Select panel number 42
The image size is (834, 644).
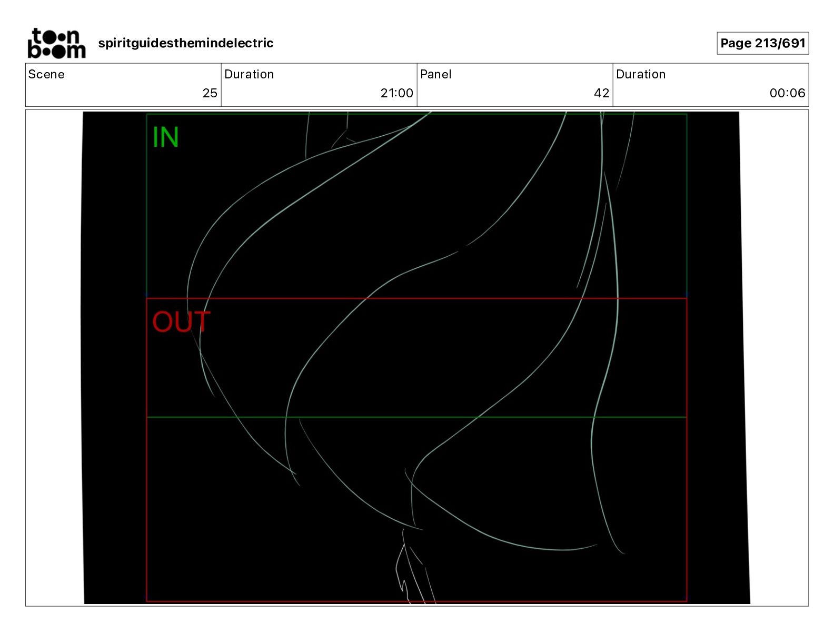[x=601, y=93]
